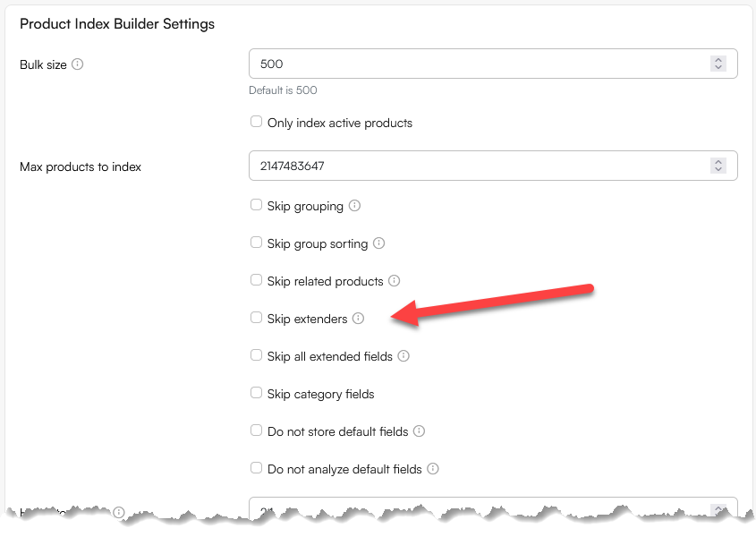This screenshot has height=537, width=756.
Task: Tick Do not store default fields
Action: 257,431
